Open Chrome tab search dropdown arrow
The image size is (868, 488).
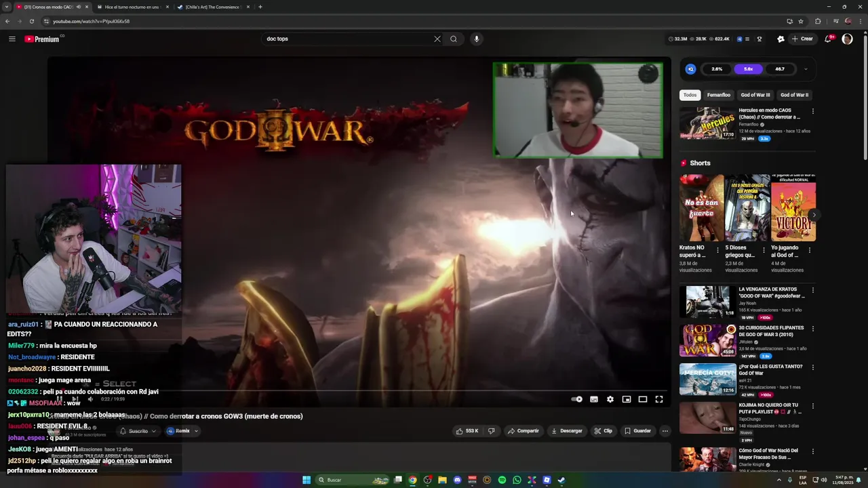pos(6,7)
